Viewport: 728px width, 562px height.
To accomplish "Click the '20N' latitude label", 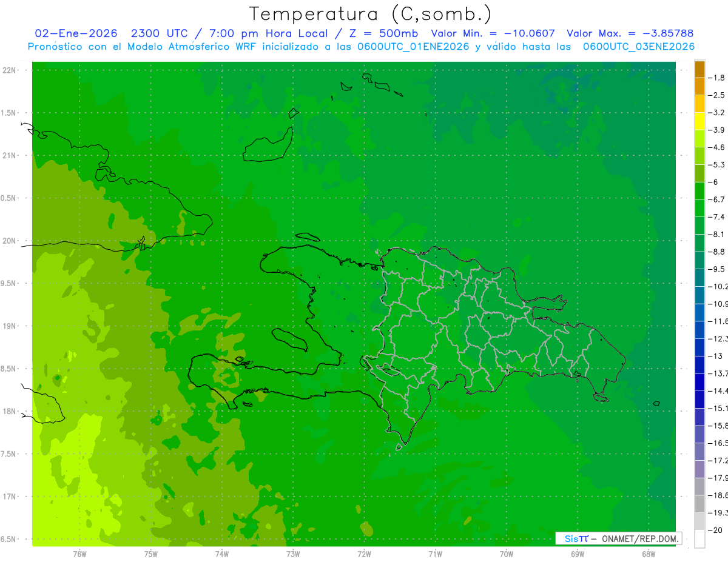I will [x=9, y=241].
